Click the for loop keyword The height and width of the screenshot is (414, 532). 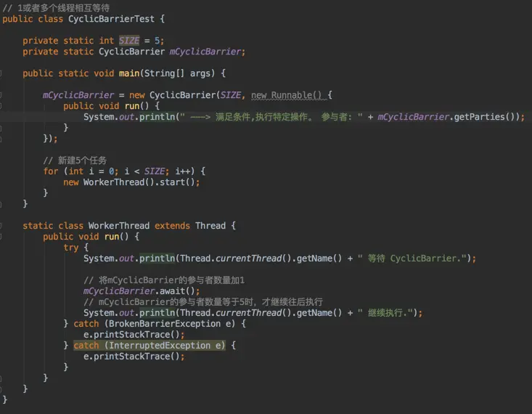click(51, 171)
